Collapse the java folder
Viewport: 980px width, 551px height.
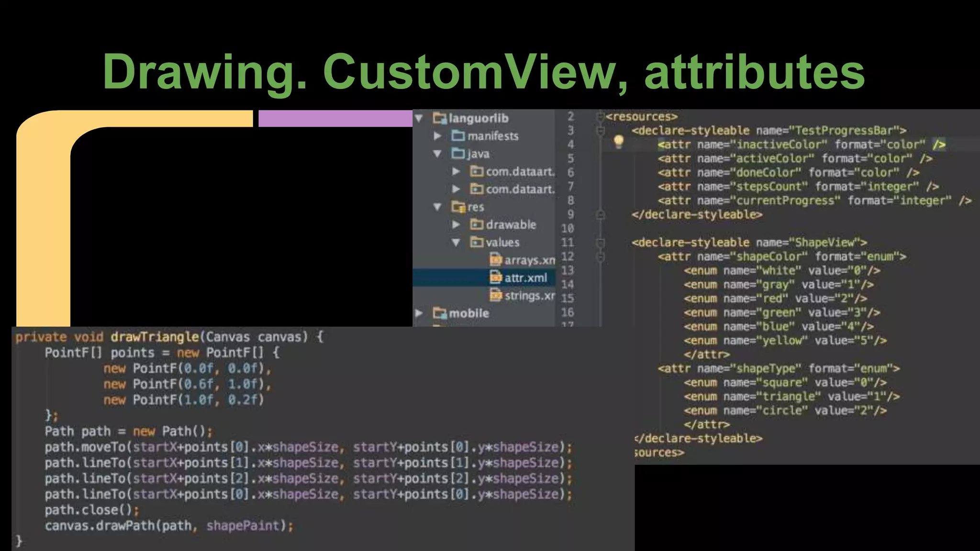(x=437, y=154)
